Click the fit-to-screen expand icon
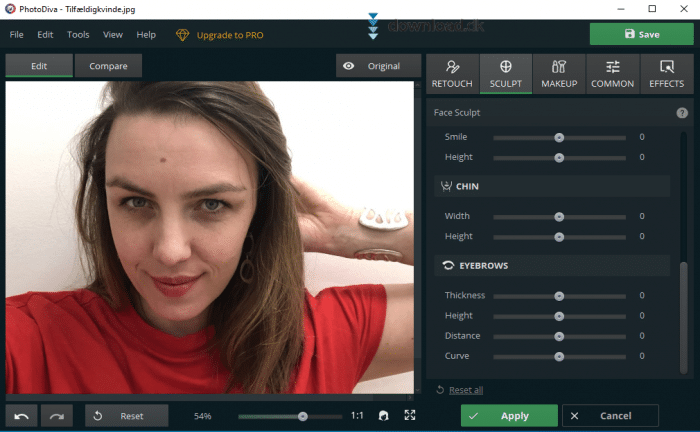The width and height of the screenshot is (700, 432). [x=410, y=416]
